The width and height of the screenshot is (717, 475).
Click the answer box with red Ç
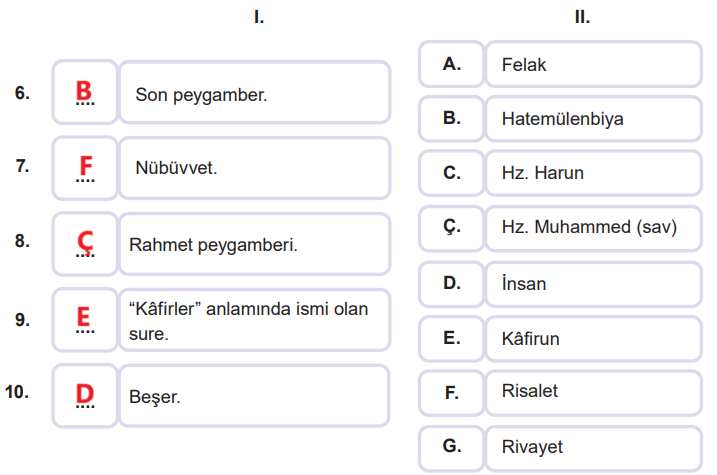tap(84, 243)
